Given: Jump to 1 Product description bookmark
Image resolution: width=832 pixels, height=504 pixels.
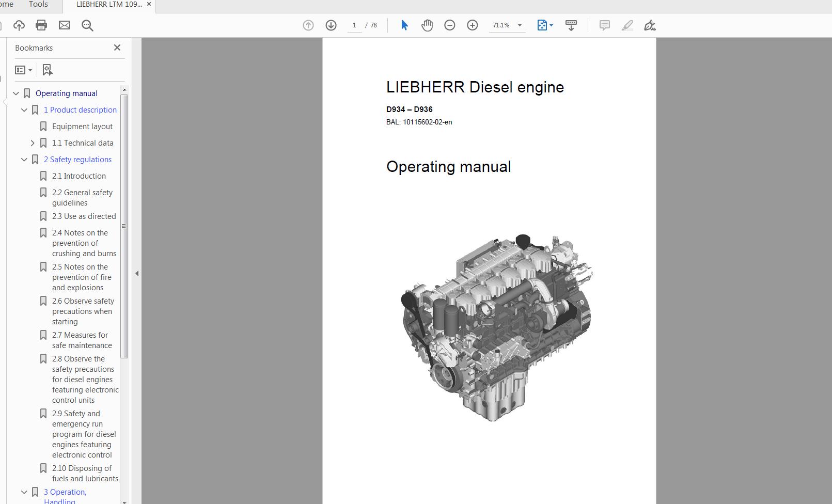Looking at the screenshot, I should pos(80,110).
